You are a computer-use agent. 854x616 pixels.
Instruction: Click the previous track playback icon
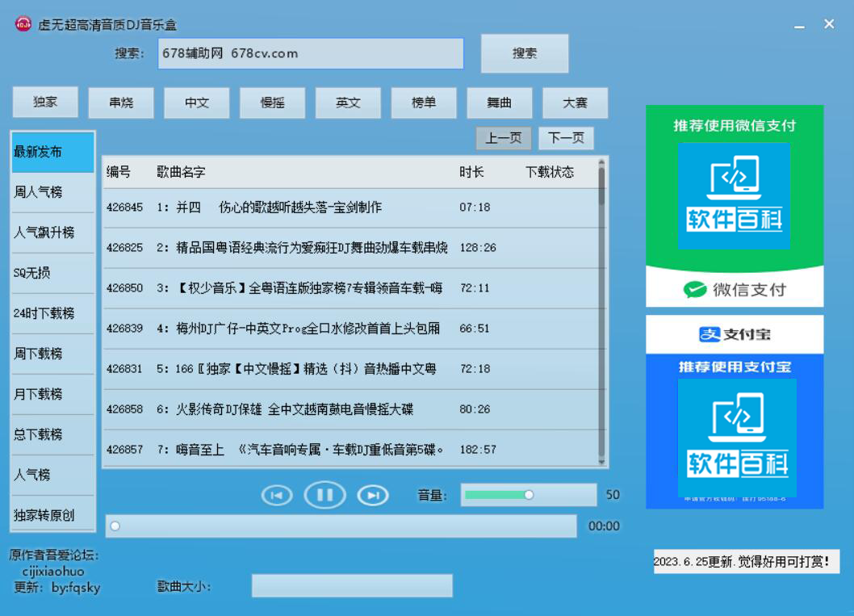[x=277, y=495]
